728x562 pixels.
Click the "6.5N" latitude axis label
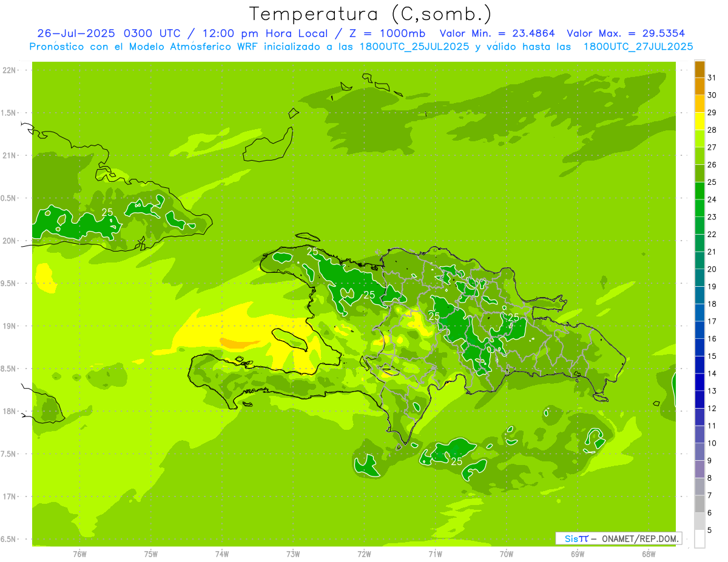click(x=8, y=540)
